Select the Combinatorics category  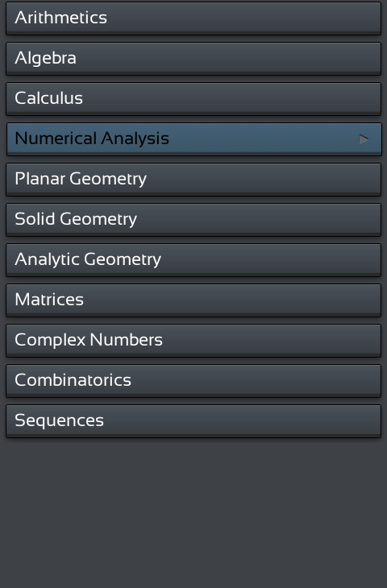tap(193, 381)
